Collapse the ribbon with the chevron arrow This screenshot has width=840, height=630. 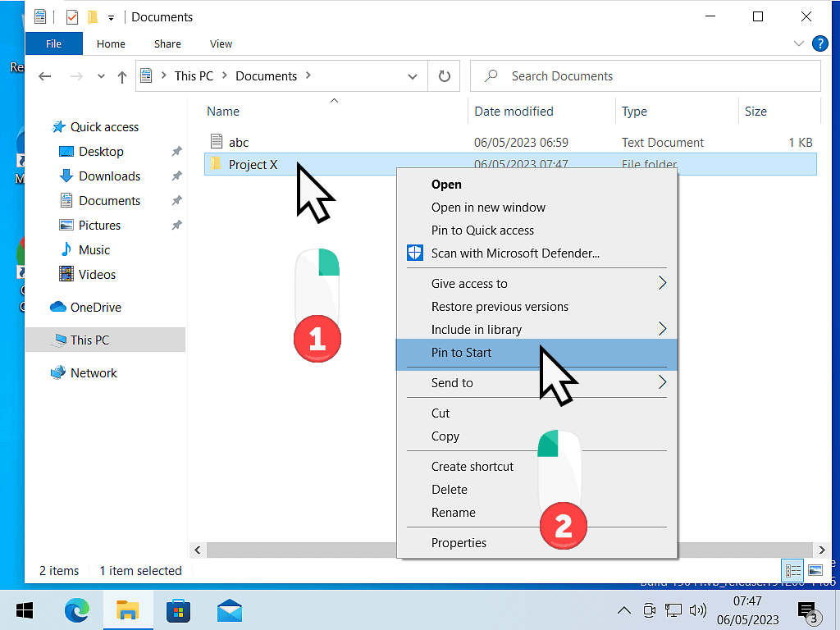click(799, 43)
